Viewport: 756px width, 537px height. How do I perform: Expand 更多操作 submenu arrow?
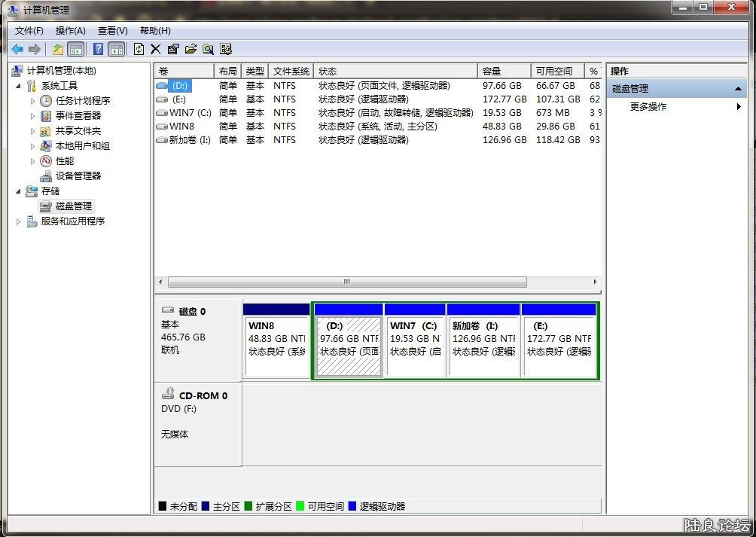coord(739,107)
